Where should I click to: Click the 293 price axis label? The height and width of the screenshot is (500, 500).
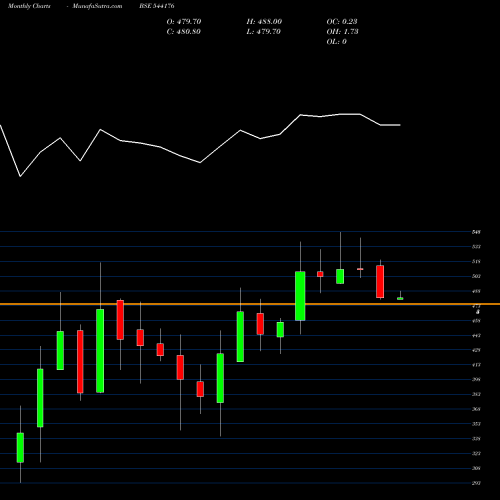coord(476,483)
